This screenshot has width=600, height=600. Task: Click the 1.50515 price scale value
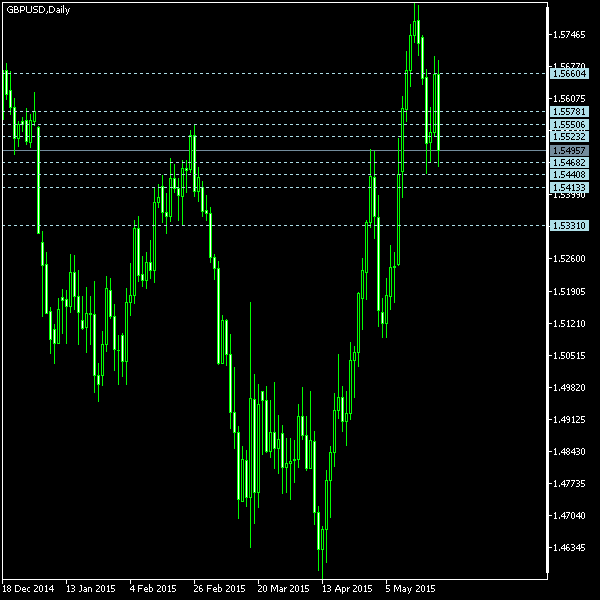pyautogui.click(x=569, y=356)
